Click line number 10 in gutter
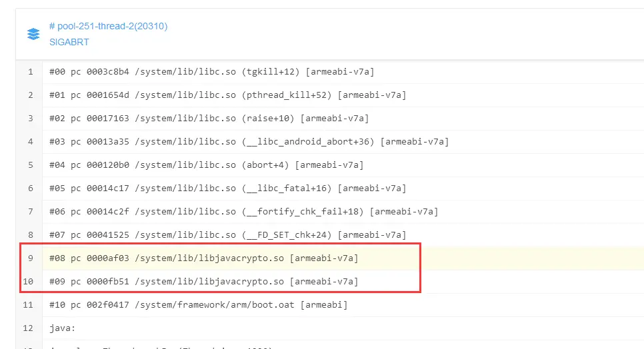 pos(28,282)
